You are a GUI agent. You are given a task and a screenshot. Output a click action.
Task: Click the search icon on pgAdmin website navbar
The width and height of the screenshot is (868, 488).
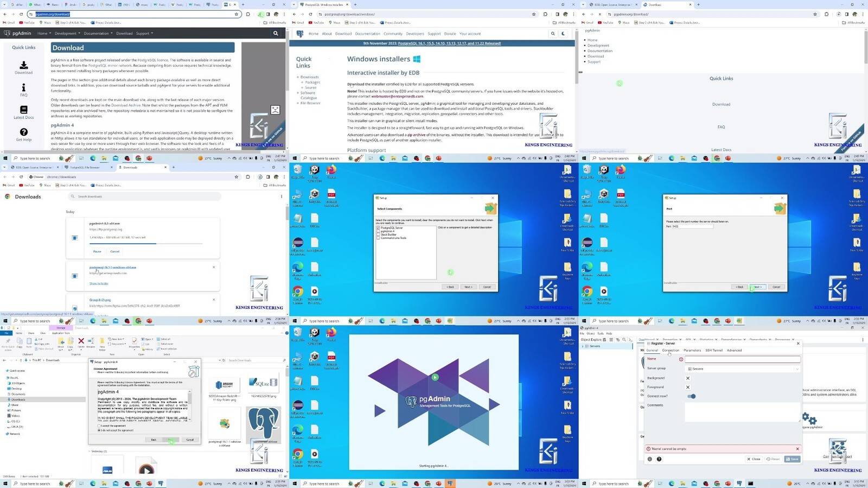point(276,33)
